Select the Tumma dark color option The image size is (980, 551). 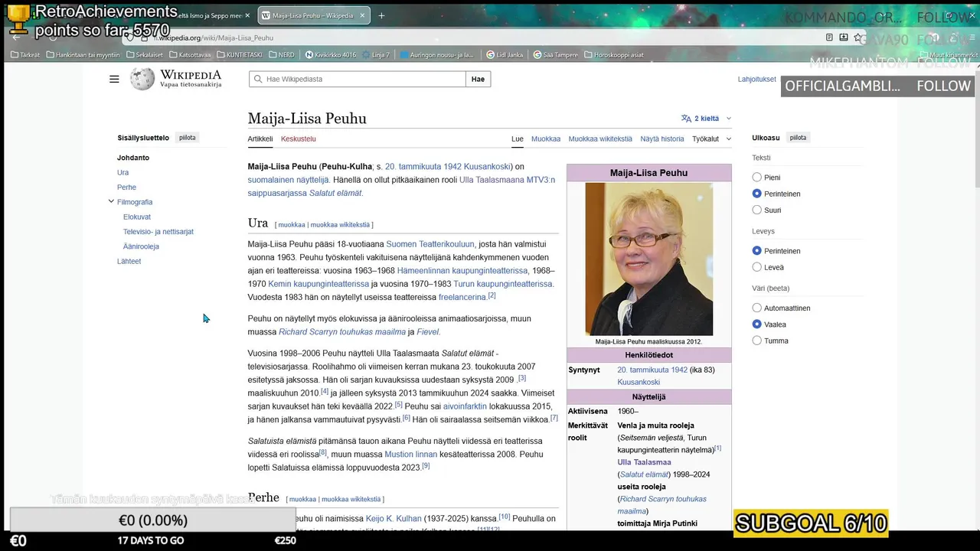757,341
